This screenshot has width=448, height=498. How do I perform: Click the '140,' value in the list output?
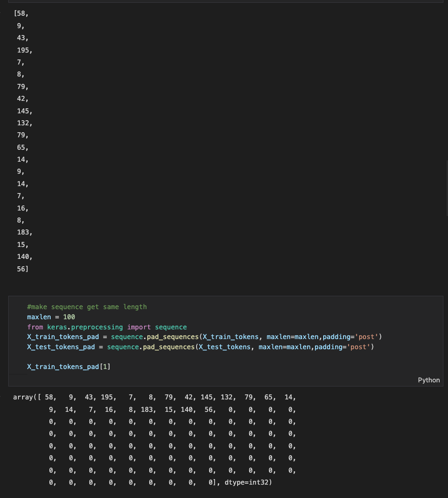pyautogui.click(x=25, y=257)
